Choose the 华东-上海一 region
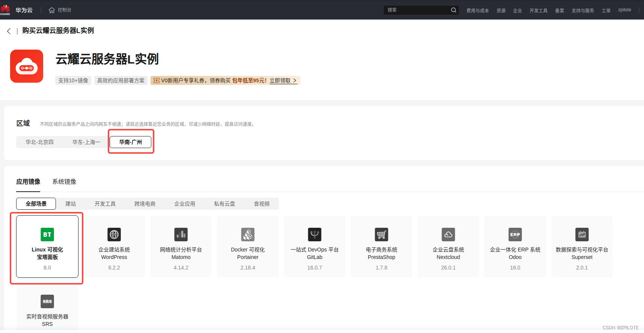644x333 pixels. (86, 142)
